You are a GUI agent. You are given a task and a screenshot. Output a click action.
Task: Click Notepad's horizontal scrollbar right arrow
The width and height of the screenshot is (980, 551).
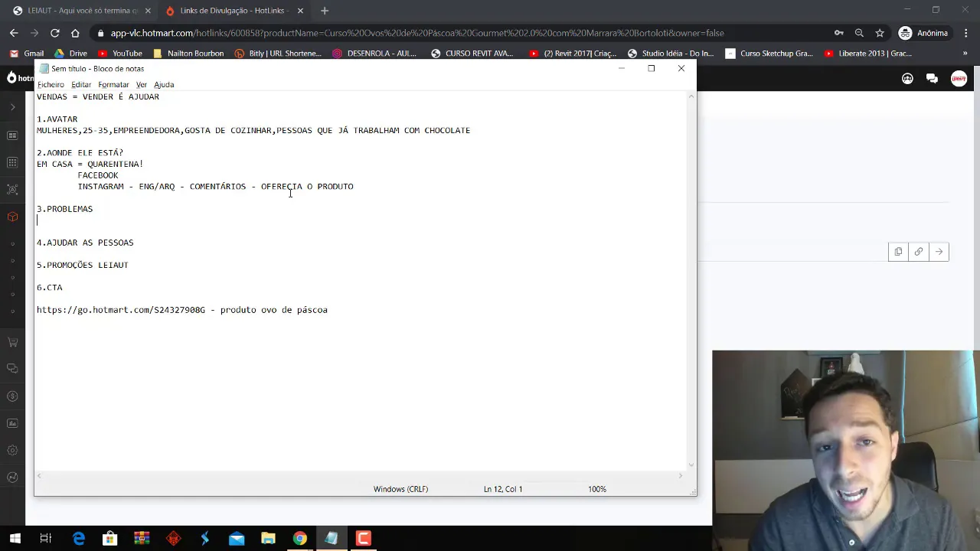680,476
